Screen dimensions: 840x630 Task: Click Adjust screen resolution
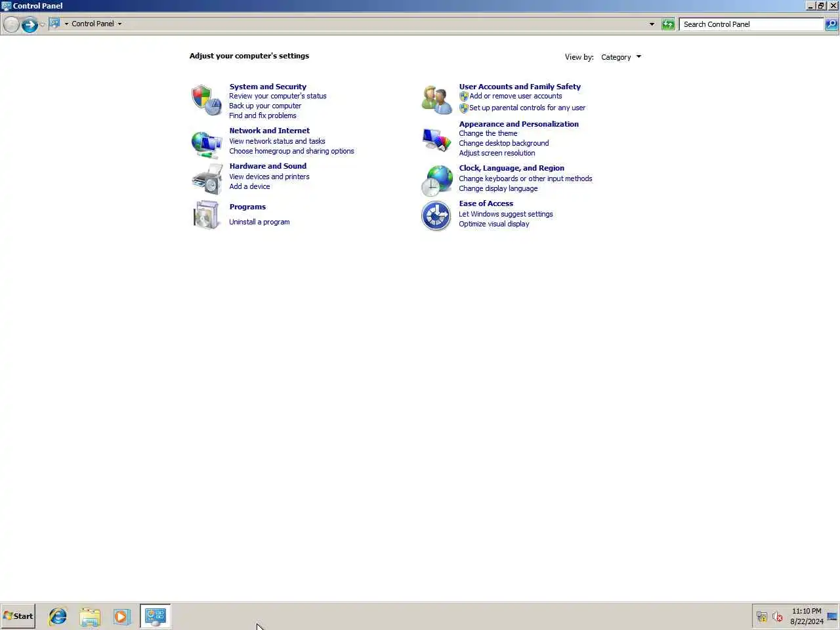(497, 153)
